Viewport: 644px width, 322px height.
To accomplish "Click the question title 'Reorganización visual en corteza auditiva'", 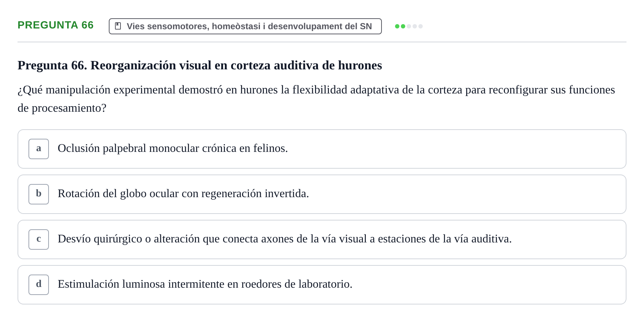I will pyautogui.click(x=200, y=65).
